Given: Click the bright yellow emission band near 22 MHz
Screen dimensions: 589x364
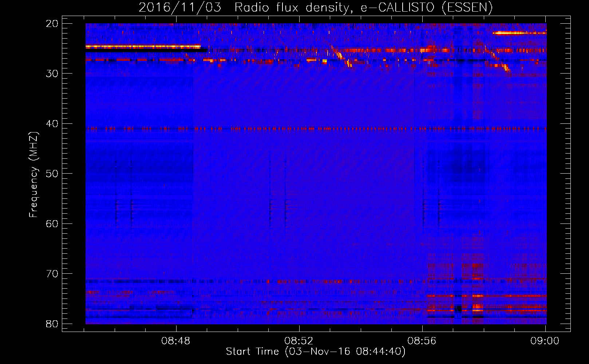Looking at the screenshot, I should click(x=519, y=33).
